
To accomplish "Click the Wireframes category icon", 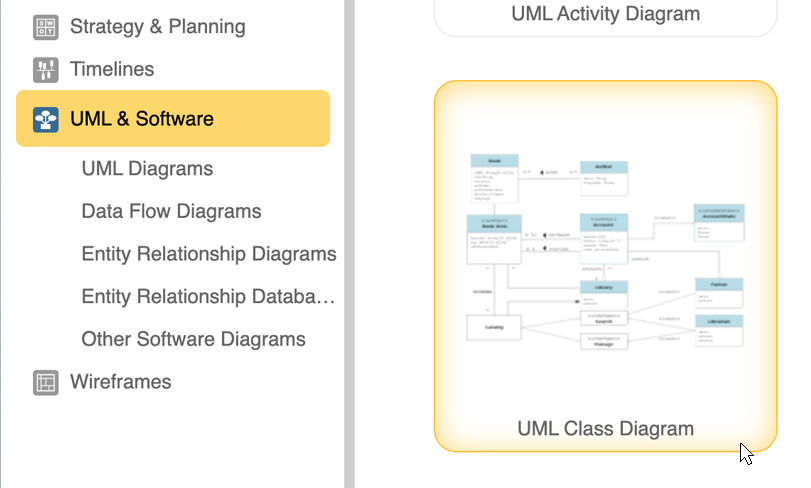I will (46, 383).
